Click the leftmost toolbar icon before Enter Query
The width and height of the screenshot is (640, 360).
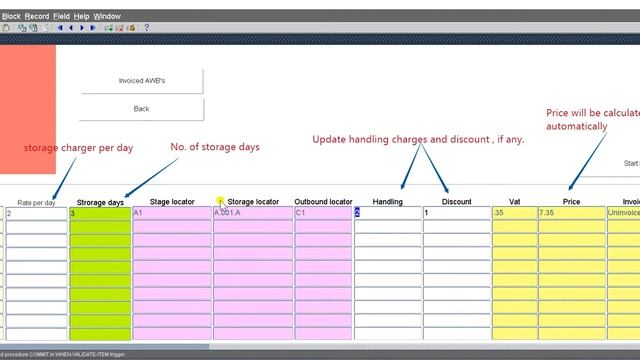tap(6, 28)
